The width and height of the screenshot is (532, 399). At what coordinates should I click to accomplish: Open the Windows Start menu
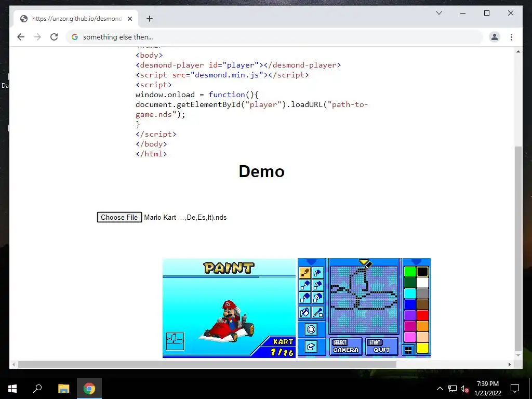(12, 389)
